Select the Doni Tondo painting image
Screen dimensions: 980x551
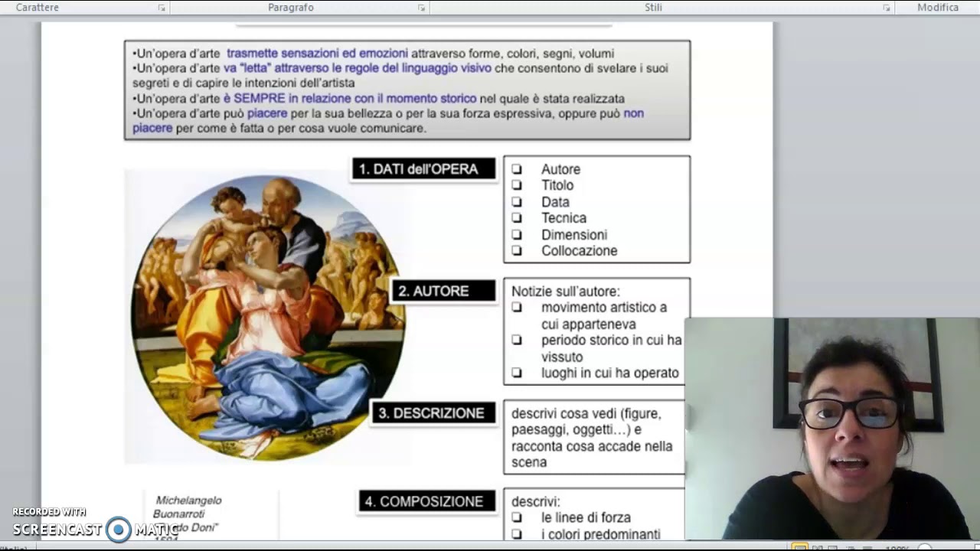pyautogui.click(x=267, y=318)
